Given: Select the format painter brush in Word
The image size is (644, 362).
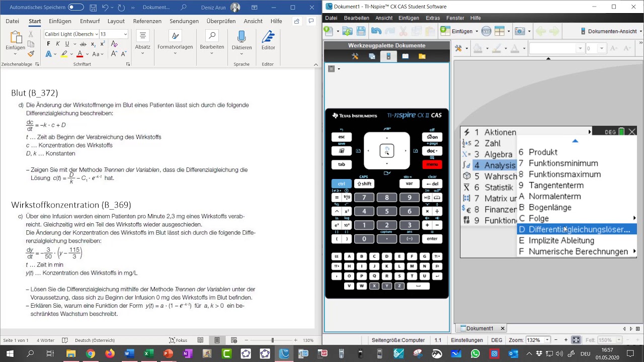Looking at the screenshot, I should coord(31,54).
